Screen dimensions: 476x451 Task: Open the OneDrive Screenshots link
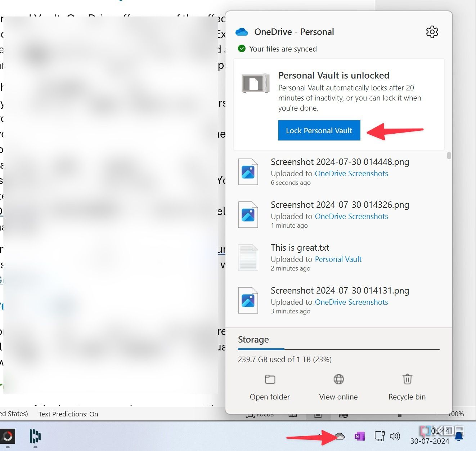tap(351, 173)
